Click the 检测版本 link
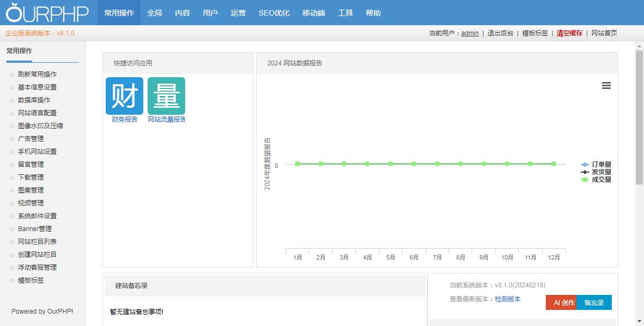This screenshot has height=326, width=644. [508, 299]
